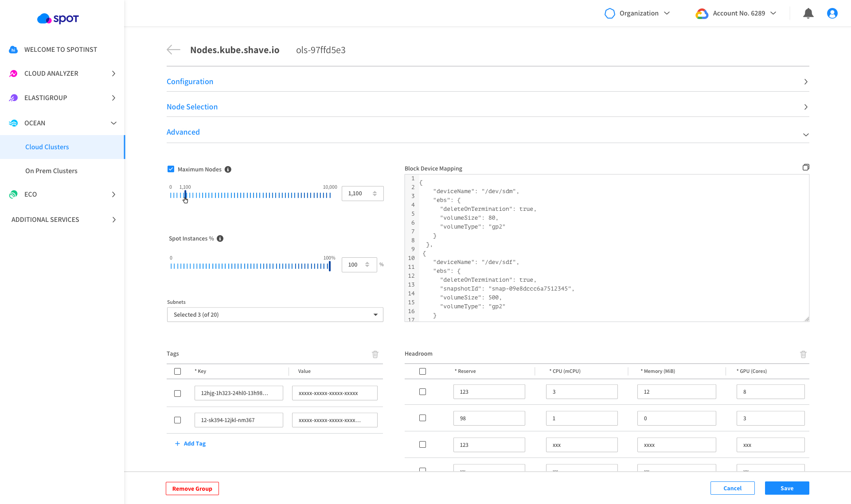Click the Add Tag link

click(191, 443)
